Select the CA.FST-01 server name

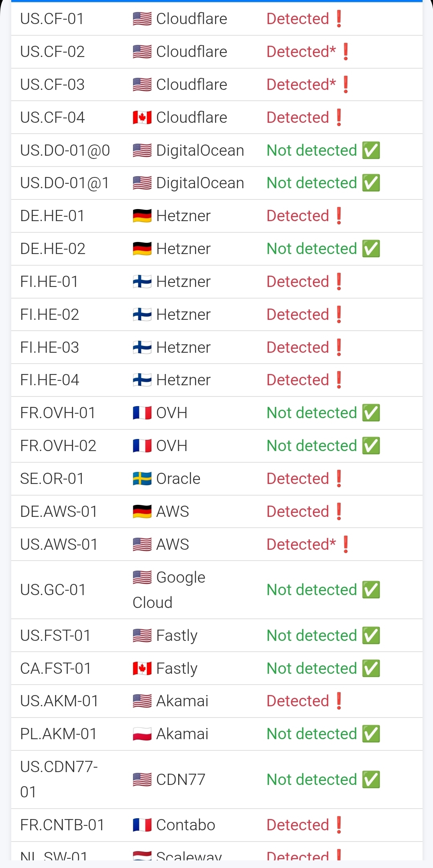coord(55,669)
